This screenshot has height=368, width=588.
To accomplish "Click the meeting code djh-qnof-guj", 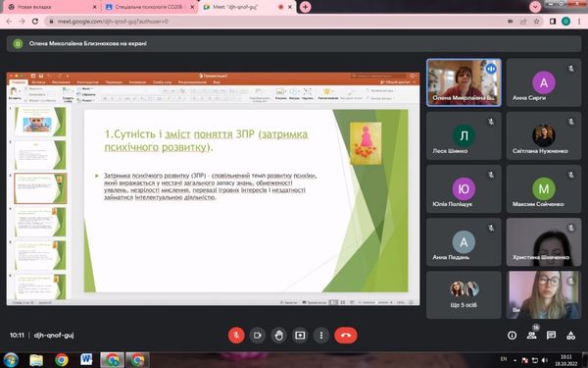I will (54, 335).
